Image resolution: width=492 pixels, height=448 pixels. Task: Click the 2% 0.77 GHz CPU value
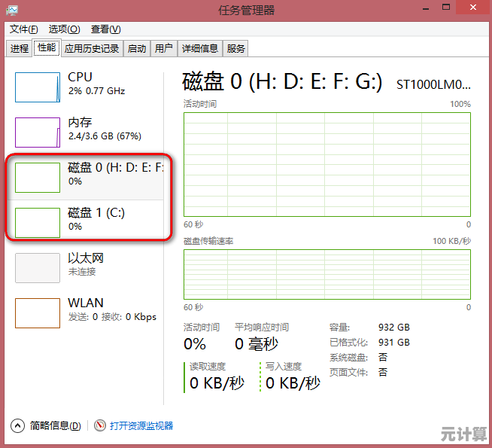coord(96,91)
